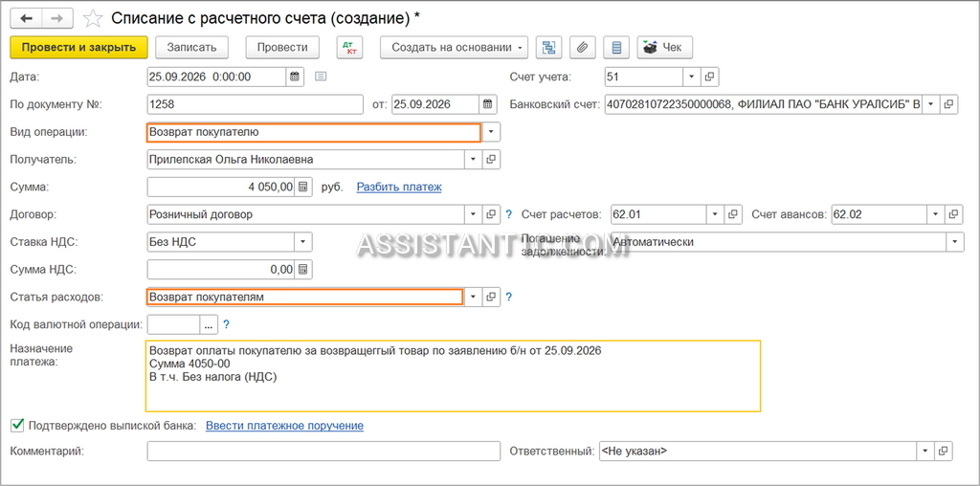Click 'Провести и закрыть' button
980x486 pixels.
coord(78,47)
